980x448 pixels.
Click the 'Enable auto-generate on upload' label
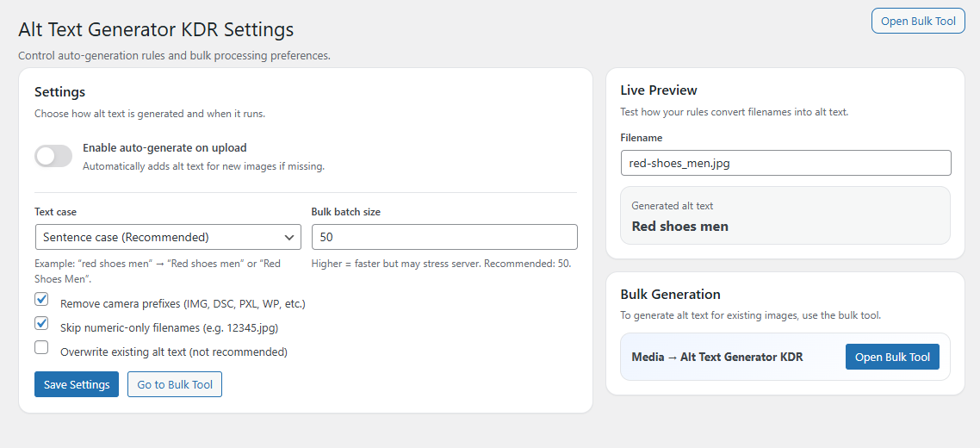pos(164,148)
